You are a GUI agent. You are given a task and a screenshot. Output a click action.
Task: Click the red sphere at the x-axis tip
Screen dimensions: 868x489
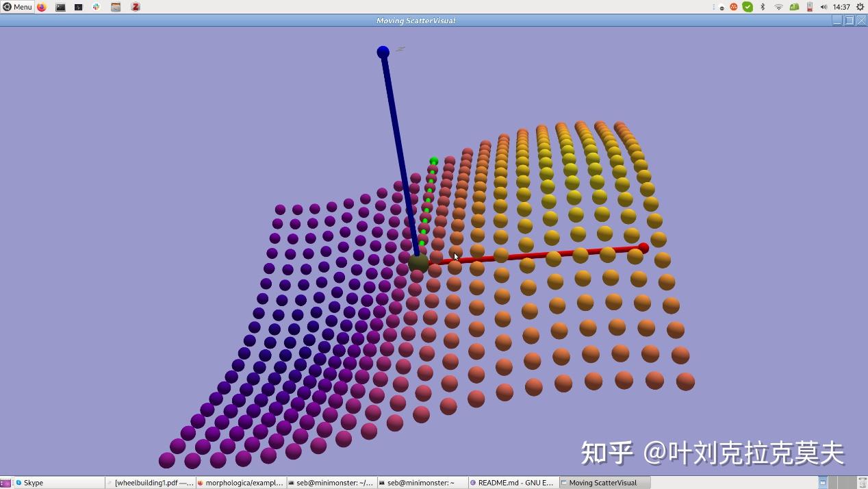click(x=643, y=248)
